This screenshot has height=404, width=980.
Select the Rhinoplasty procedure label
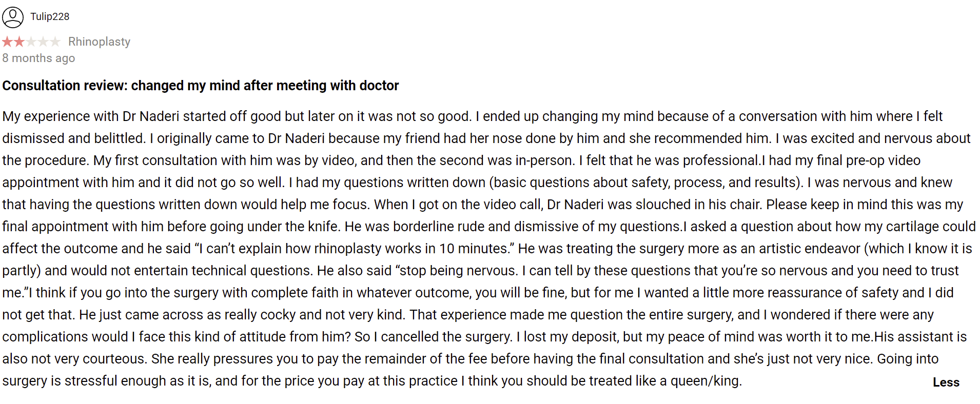click(99, 42)
